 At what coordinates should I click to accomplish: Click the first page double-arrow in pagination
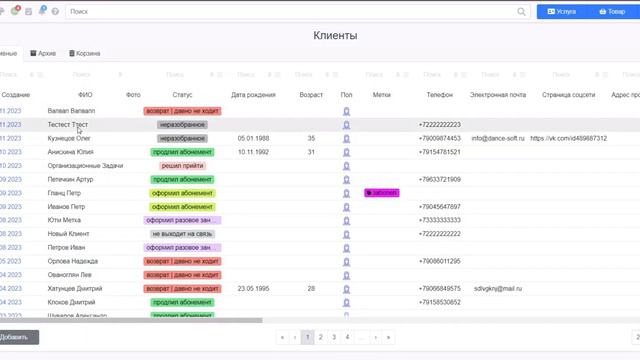point(282,338)
